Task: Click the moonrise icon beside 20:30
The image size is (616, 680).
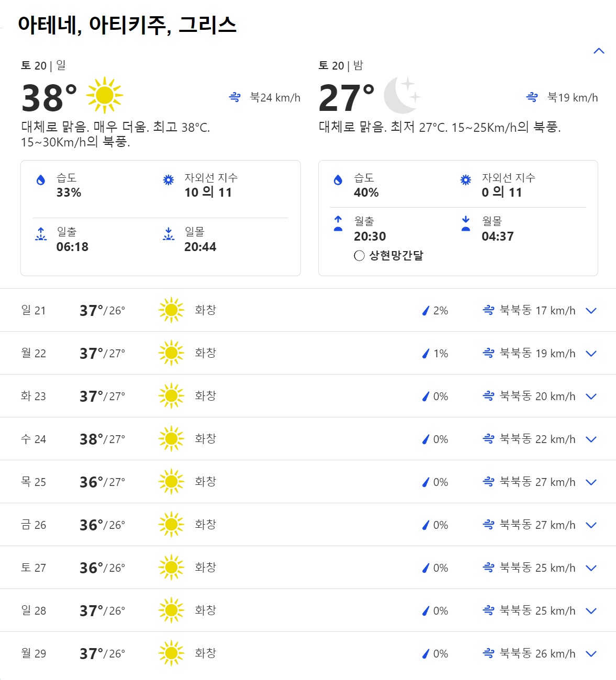Action: 338,224
